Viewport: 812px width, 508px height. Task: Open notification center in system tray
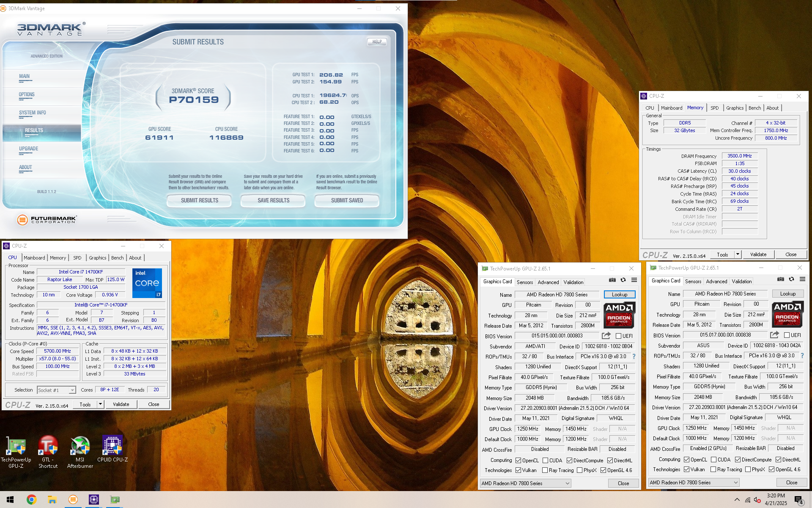pos(798,500)
